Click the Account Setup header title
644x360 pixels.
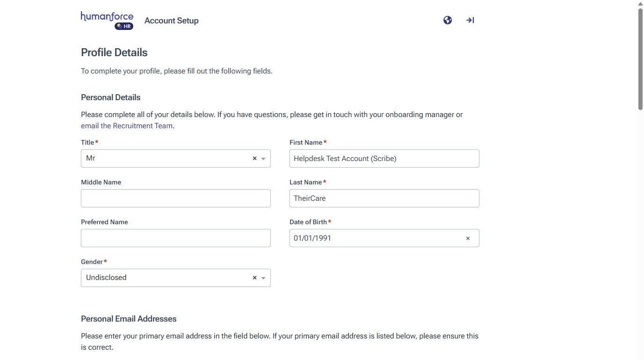click(172, 21)
